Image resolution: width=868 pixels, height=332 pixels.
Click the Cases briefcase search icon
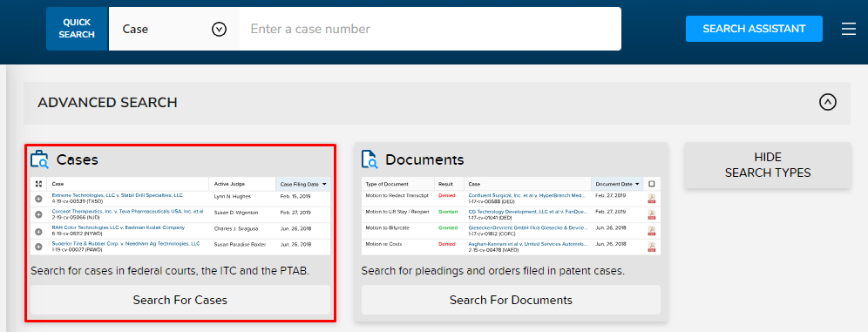39,159
